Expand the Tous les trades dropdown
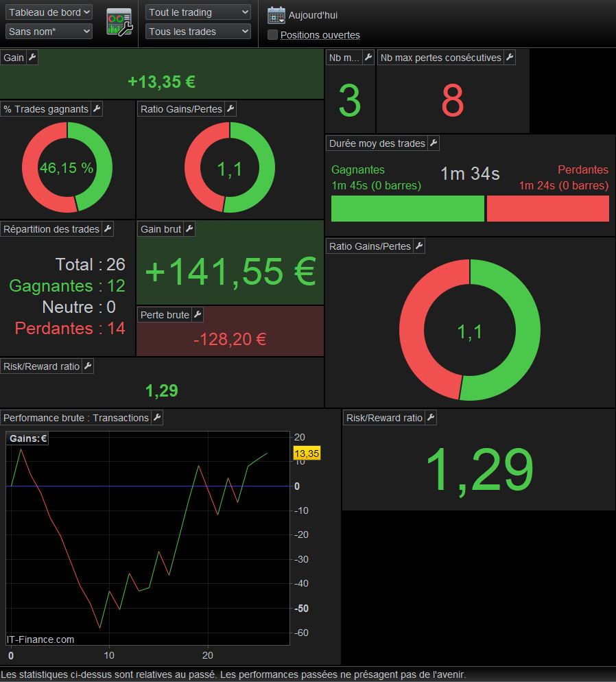 click(x=198, y=32)
